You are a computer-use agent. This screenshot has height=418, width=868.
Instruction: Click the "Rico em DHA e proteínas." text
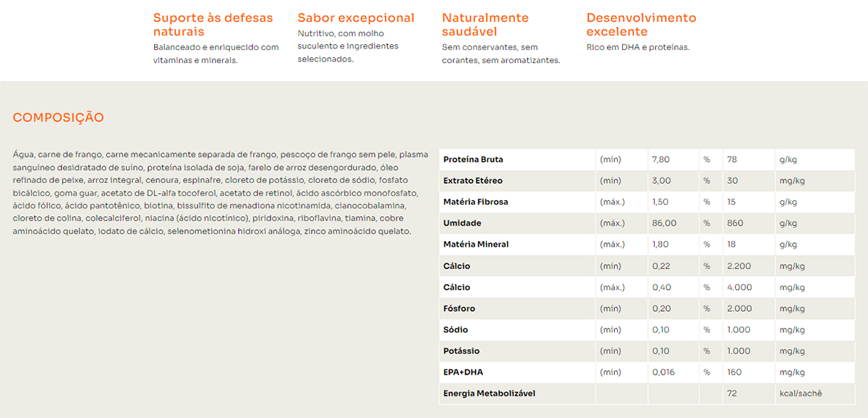[638, 47]
